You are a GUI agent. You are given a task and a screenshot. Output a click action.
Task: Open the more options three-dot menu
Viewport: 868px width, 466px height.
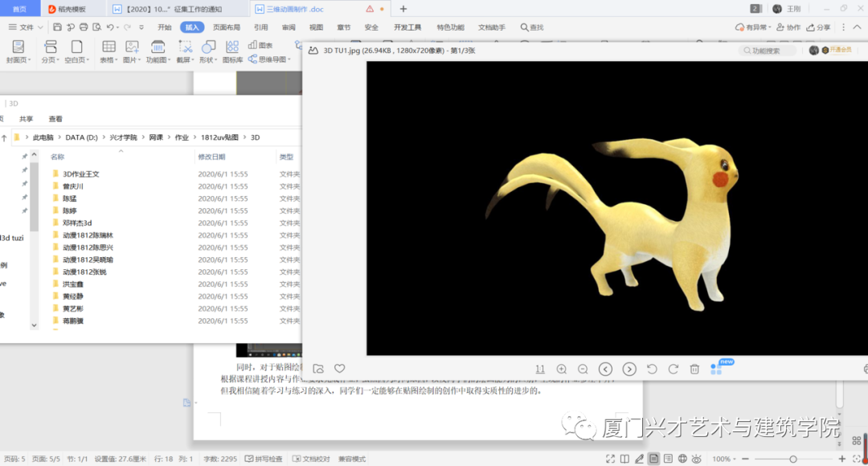point(843,27)
